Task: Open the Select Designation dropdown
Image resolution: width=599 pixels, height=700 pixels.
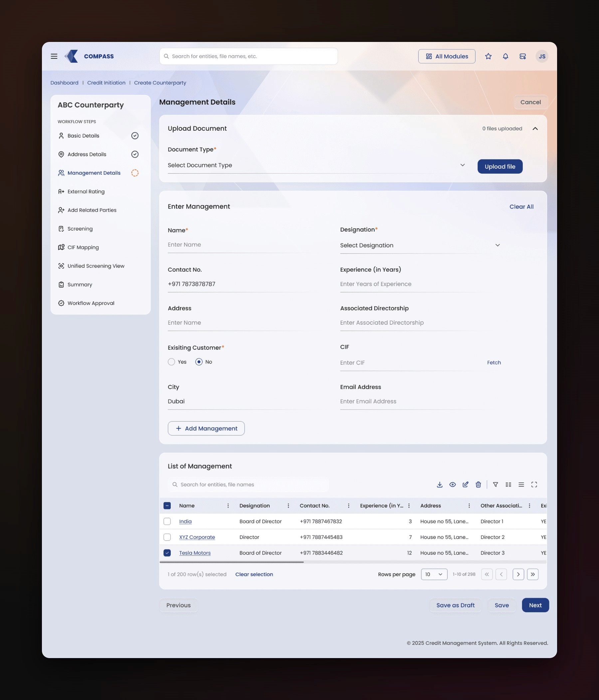Action: (420, 245)
